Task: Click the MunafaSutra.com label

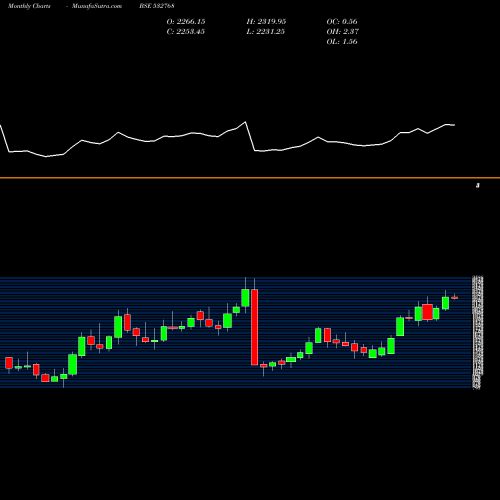Action: (x=97, y=6)
